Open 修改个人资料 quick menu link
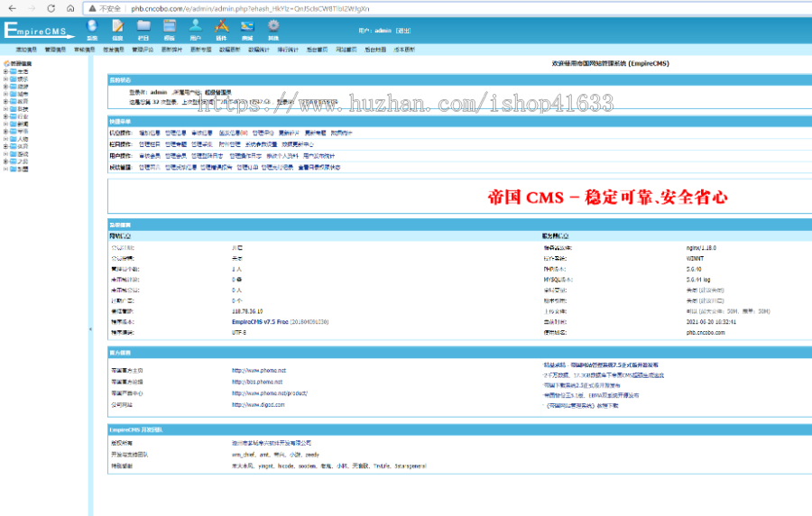The image size is (812, 516). point(282,156)
